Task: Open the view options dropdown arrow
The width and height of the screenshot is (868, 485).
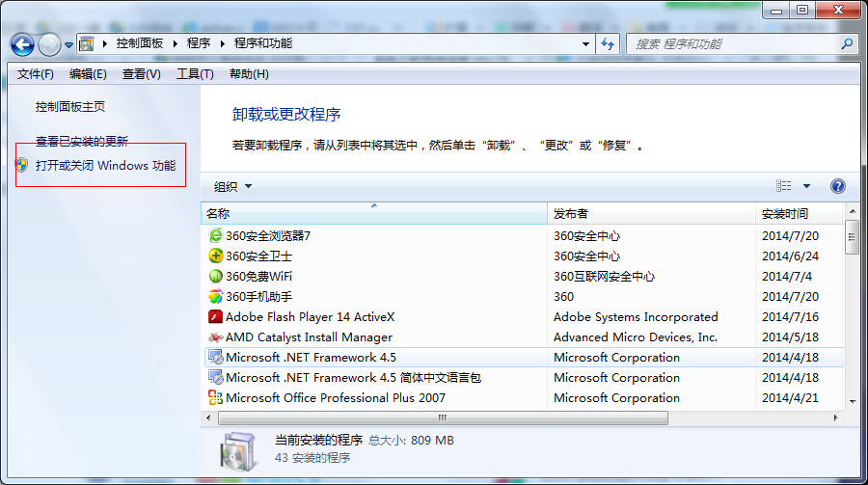Action: tap(806, 186)
